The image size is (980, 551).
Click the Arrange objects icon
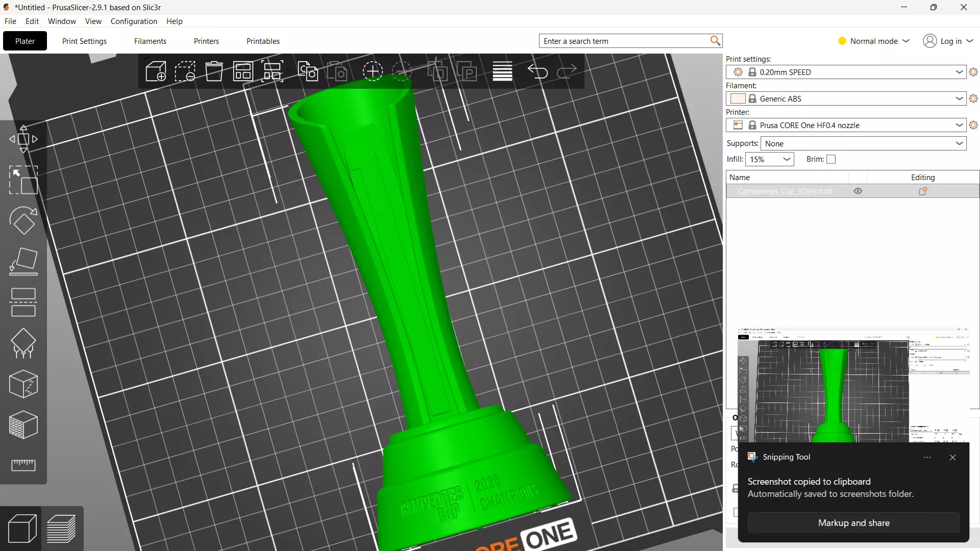[243, 71]
